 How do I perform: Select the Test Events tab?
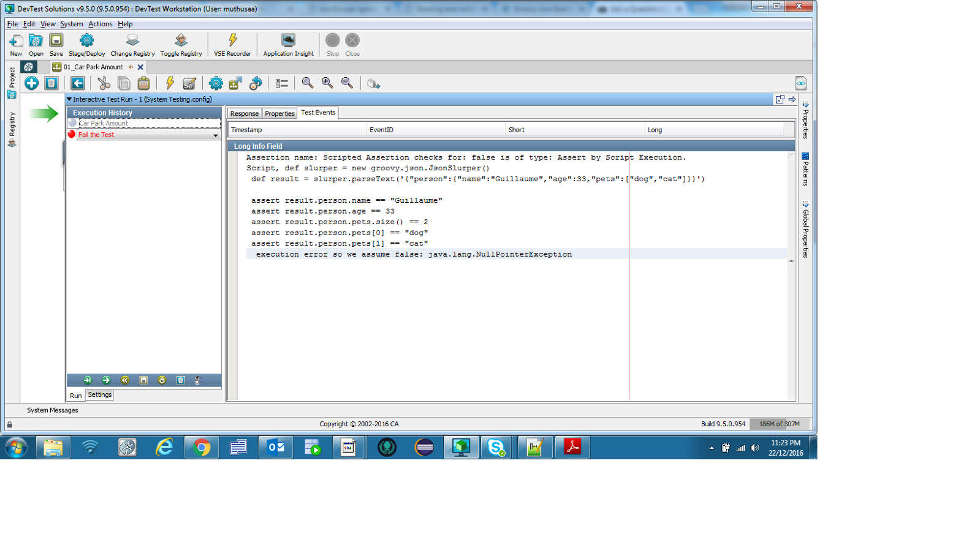click(x=317, y=113)
